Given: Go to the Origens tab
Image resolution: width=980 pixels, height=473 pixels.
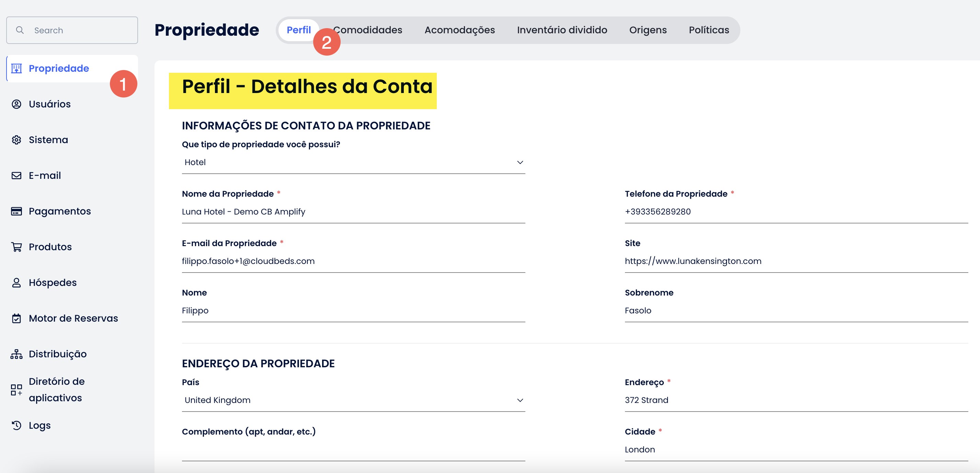Looking at the screenshot, I should click(x=648, y=30).
